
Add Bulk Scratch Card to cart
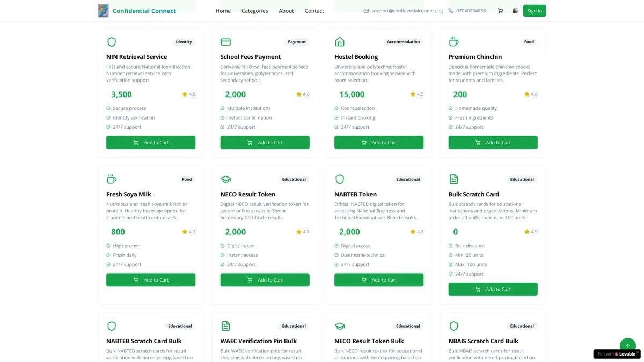(x=493, y=289)
